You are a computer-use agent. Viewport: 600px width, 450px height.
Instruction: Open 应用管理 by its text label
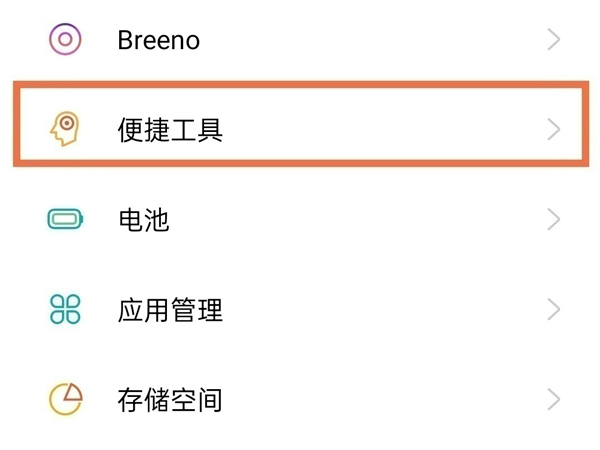pos(169,310)
